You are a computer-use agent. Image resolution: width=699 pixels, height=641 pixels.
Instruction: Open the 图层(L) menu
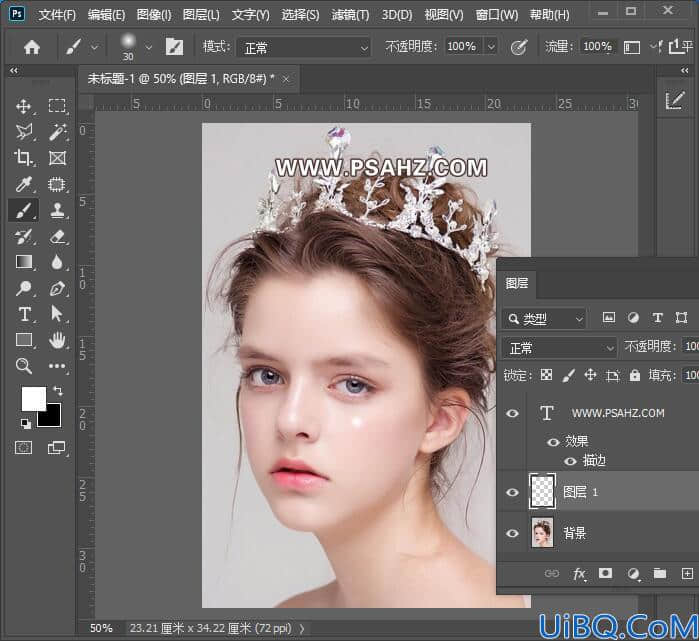tap(201, 15)
